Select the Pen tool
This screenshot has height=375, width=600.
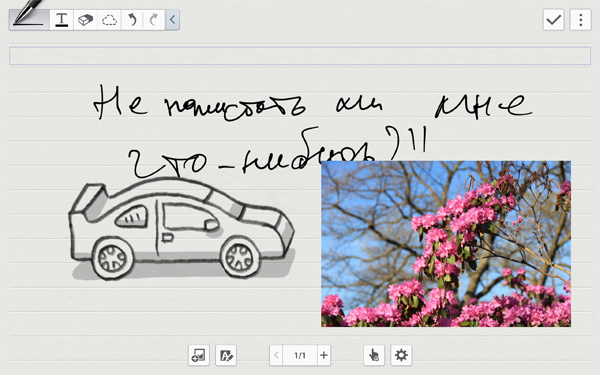[x=29, y=19]
